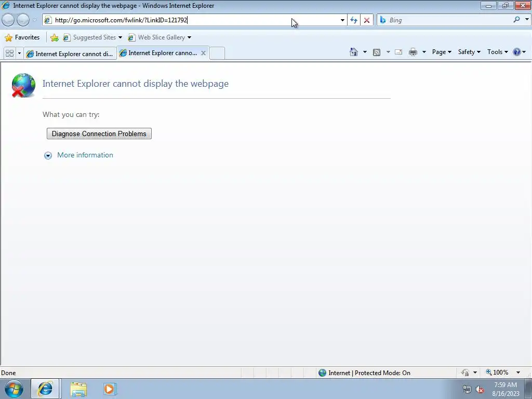This screenshot has height=399, width=532.
Task: Expand the address bar autocomplete dropdown
Action: (342, 20)
